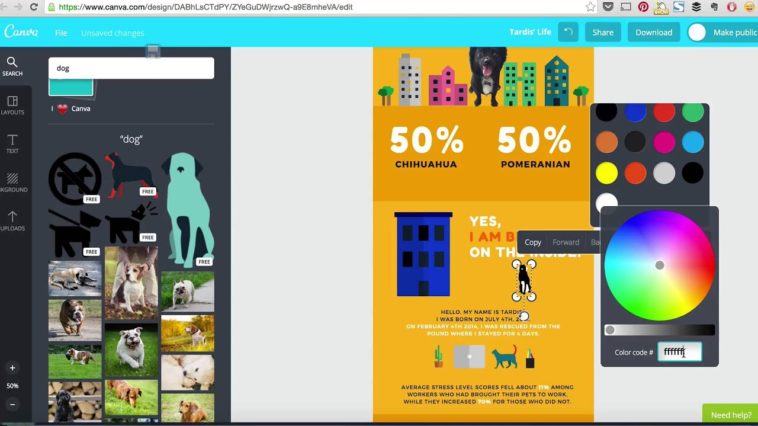Pick the magenta color swatch
The height and width of the screenshot is (426, 758).
pos(664,142)
